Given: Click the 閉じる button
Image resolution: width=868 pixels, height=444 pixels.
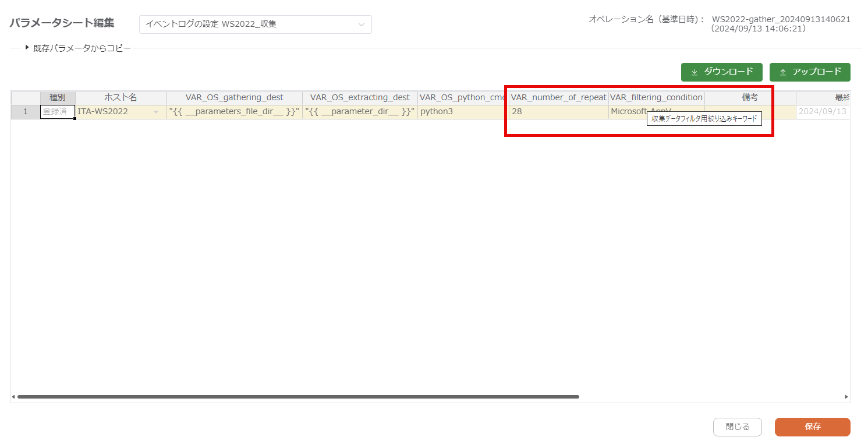Looking at the screenshot, I should [737, 427].
